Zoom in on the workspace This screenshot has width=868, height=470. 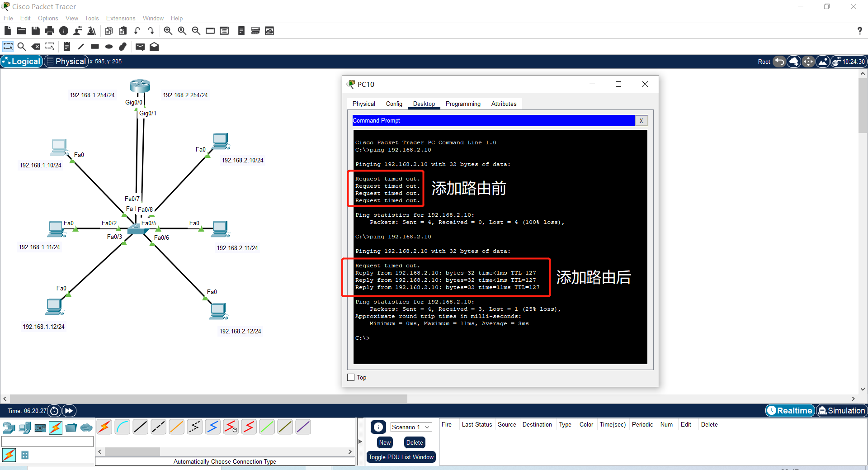pyautogui.click(x=168, y=31)
